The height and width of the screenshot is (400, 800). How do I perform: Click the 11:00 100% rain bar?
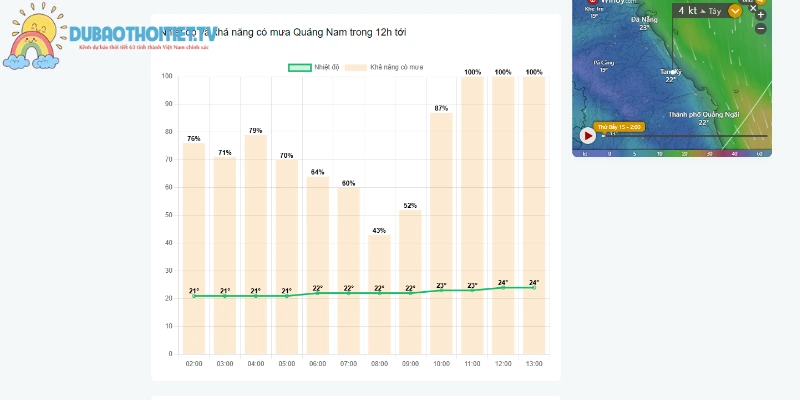point(472,215)
